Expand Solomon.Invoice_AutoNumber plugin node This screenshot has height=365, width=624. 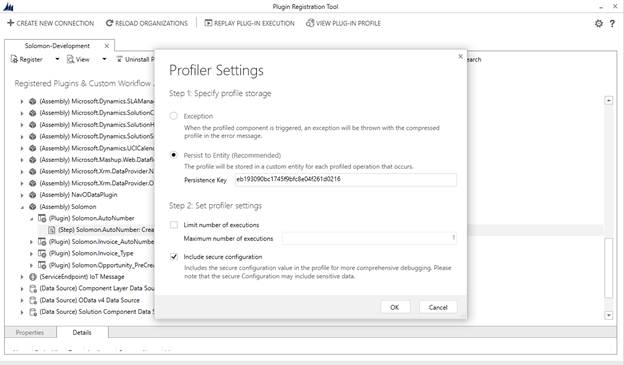[31, 242]
